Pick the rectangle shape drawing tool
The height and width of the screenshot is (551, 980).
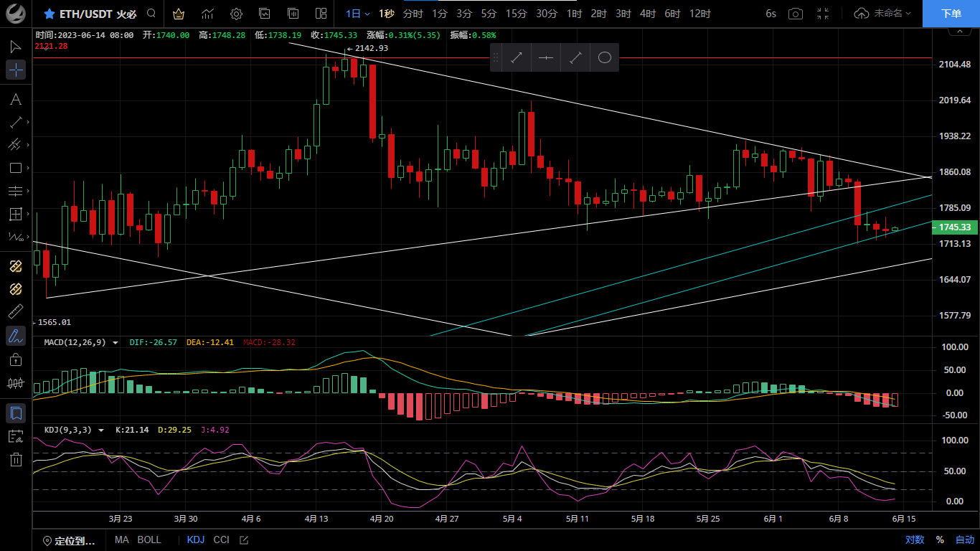coord(16,168)
